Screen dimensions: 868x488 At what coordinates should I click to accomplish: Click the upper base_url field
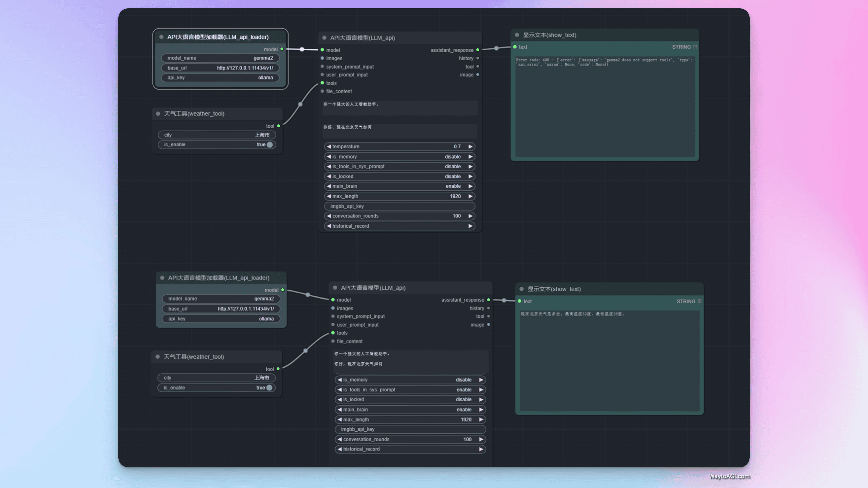point(220,68)
